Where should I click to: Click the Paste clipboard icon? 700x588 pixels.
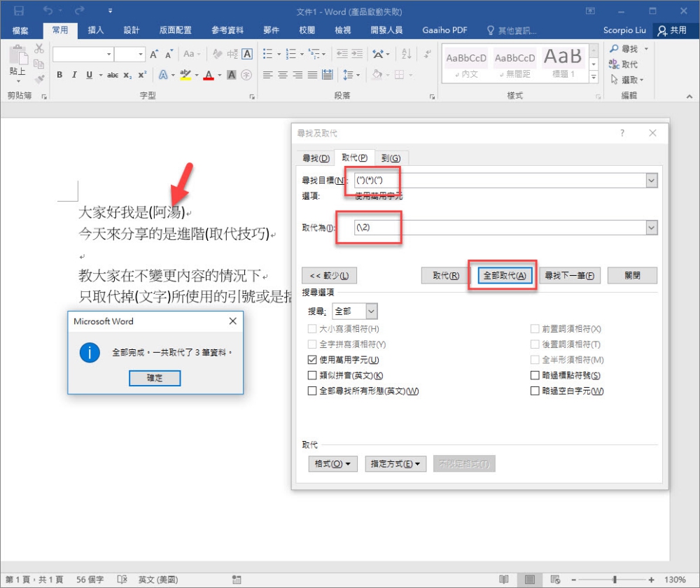pyautogui.click(x=18, y=56)
